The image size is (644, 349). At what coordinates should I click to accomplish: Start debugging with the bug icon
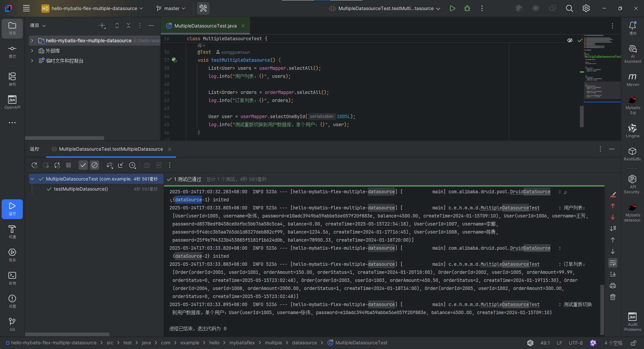tap(467, 8)
